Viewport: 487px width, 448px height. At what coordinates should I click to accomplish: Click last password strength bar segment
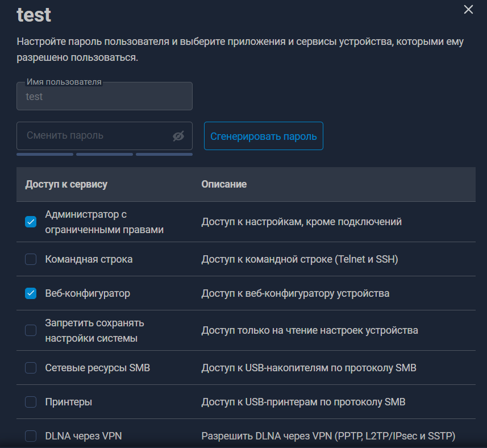click(x=164, y=154)
